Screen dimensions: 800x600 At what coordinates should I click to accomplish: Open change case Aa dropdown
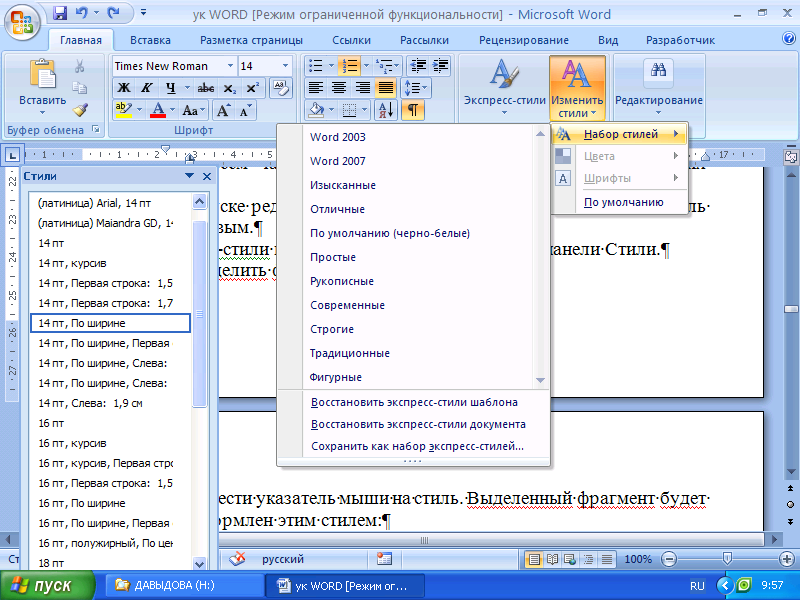pyautogui.click(x=193, y=110)
